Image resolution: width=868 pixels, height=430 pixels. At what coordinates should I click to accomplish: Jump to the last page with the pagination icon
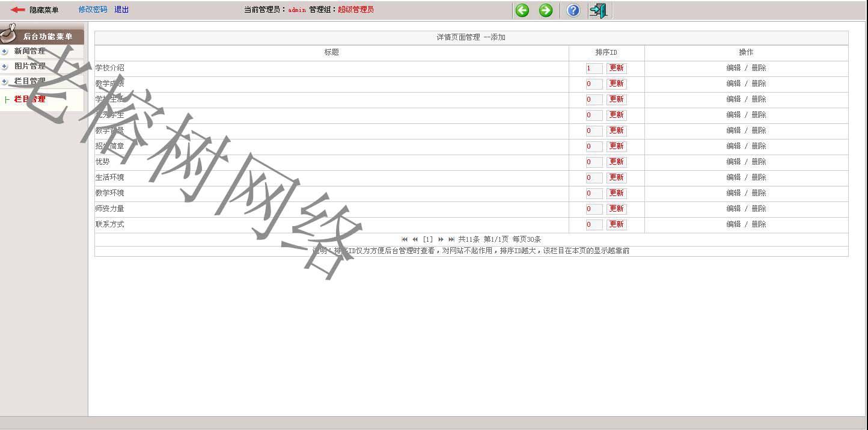point(451,239)
